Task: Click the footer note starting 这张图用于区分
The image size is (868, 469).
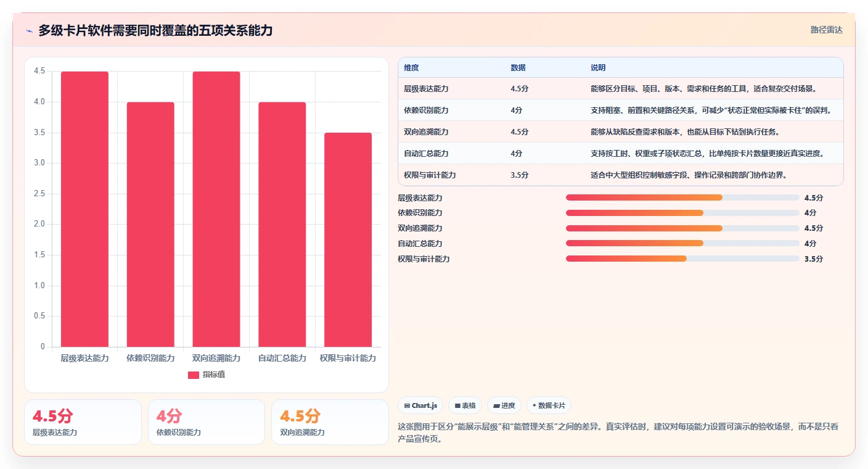Action: click(x=618, y=433)
